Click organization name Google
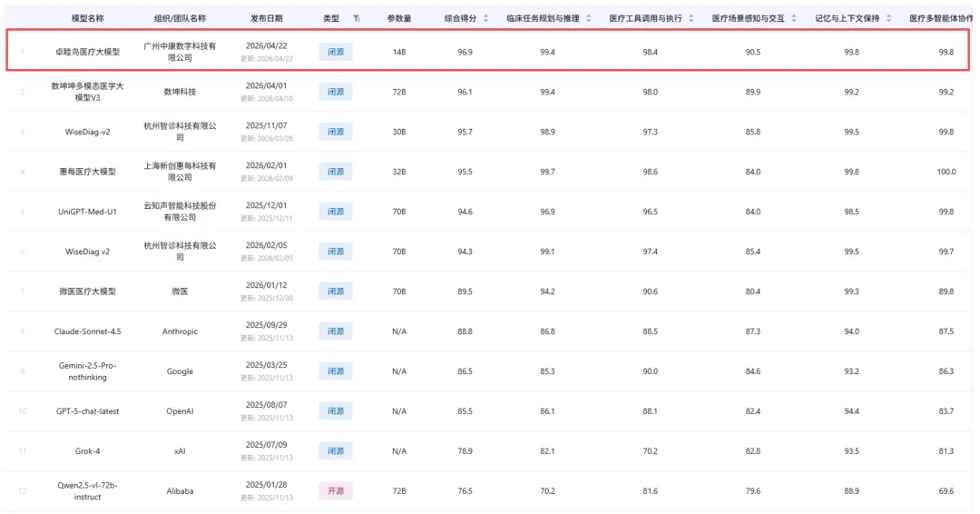Image resolution: width=980 pixels, height=514 pixels. [x=180, y=371]
